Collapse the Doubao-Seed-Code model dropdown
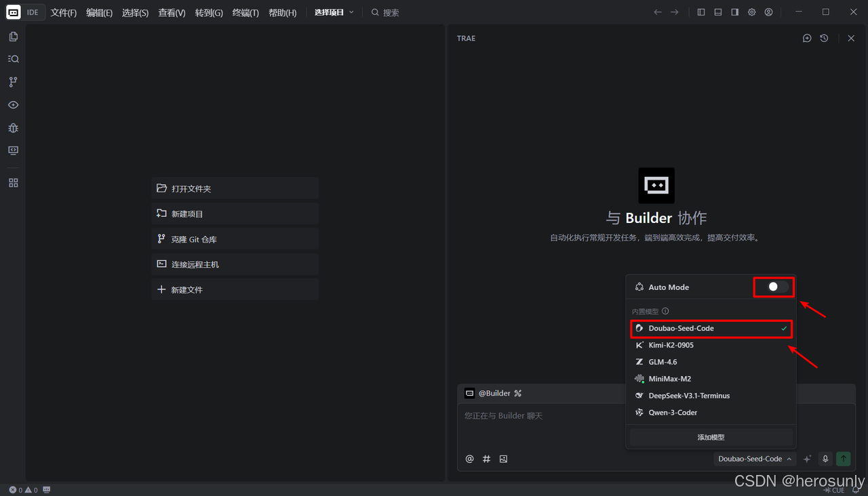This screenshot has height=496, width=868. pyautogui.click(x=754, y=459)
